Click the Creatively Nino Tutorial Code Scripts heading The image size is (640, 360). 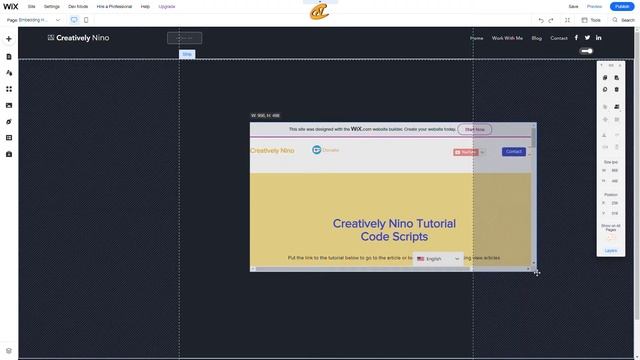click(394, 230)
